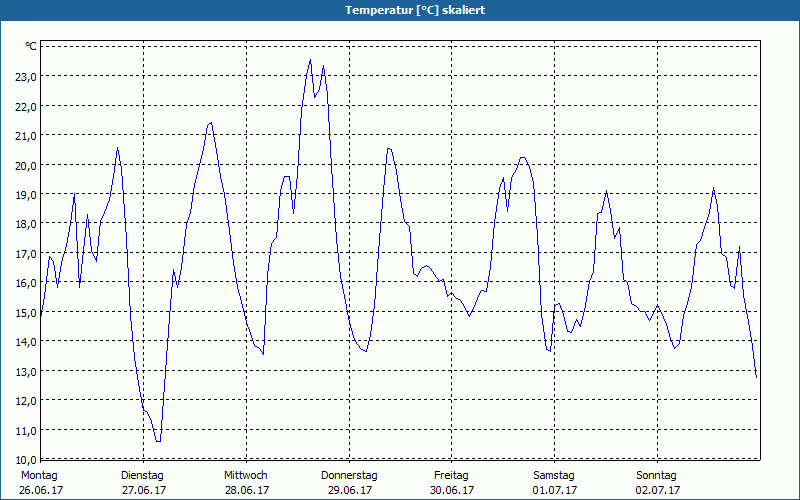Screen dimensions: 800x500
Task: Click the Donnerstag day label
Action: point(349,476)
